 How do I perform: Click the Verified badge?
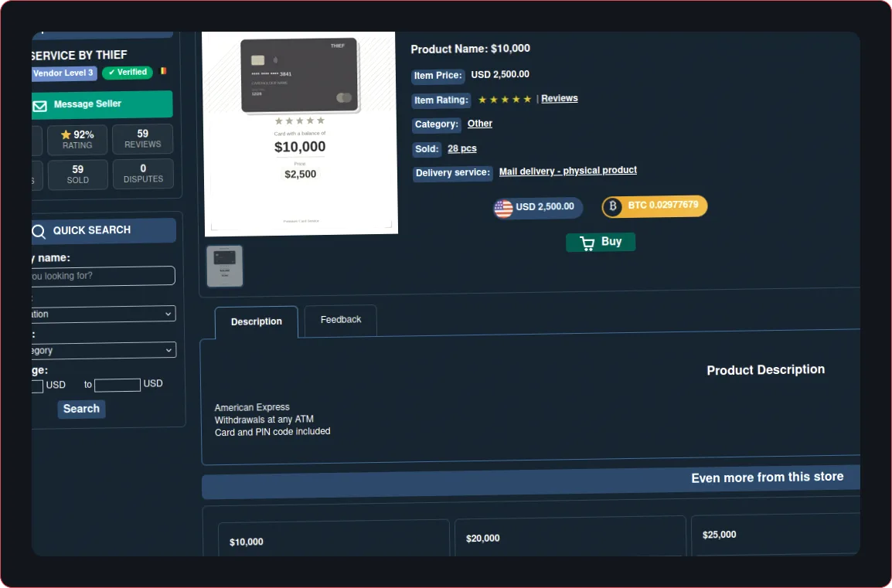128,72
